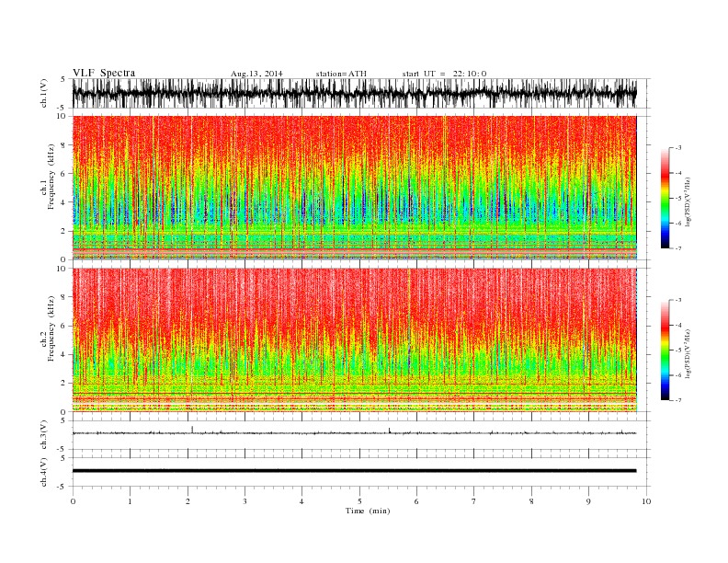Click the ch.1 voltage waveform trace at top
The width and height of the screenshot is (728, 563).
[354, 93]
